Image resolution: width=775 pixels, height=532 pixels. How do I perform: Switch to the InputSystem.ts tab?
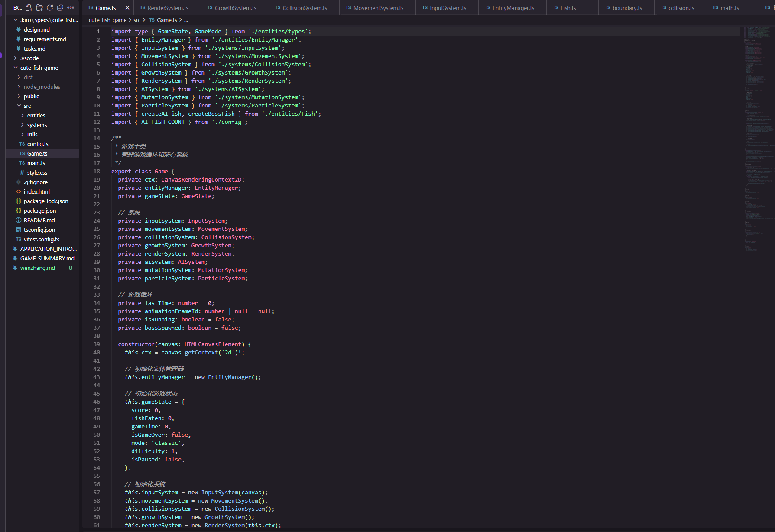point(447,8)
